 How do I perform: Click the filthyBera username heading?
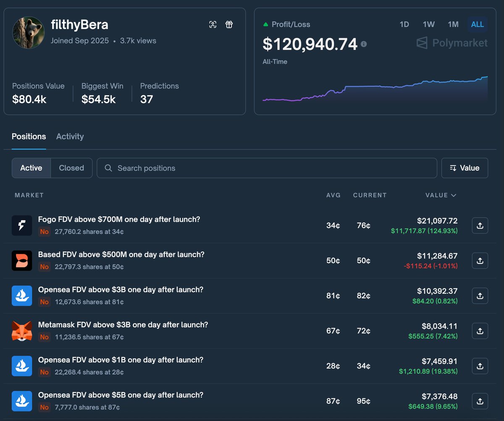79,25
